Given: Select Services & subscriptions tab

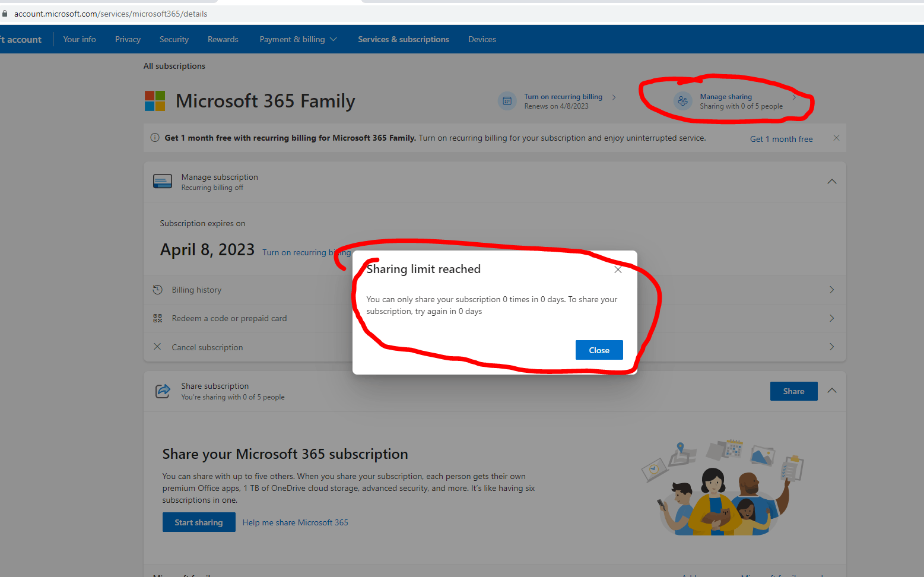Looking at the screenshot, I should click(x=404, y=39).
